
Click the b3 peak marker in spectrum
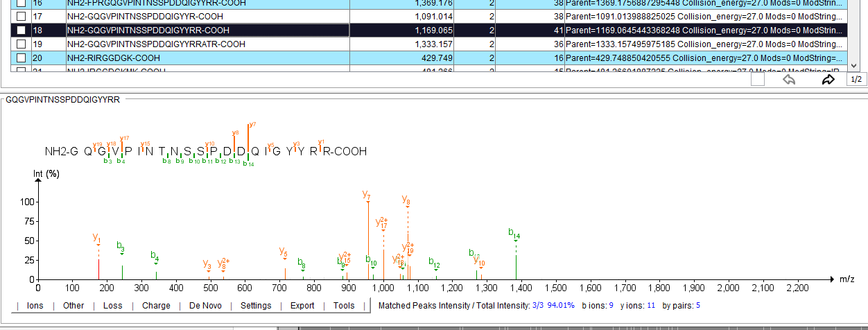coord(121,246)
